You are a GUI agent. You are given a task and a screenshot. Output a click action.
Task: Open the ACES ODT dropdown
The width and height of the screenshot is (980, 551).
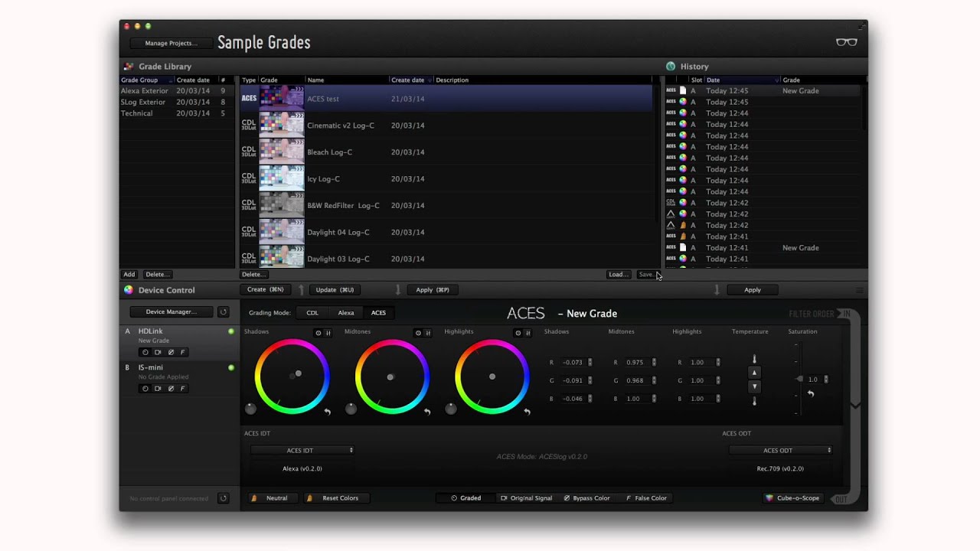click(x=780, y=451)
